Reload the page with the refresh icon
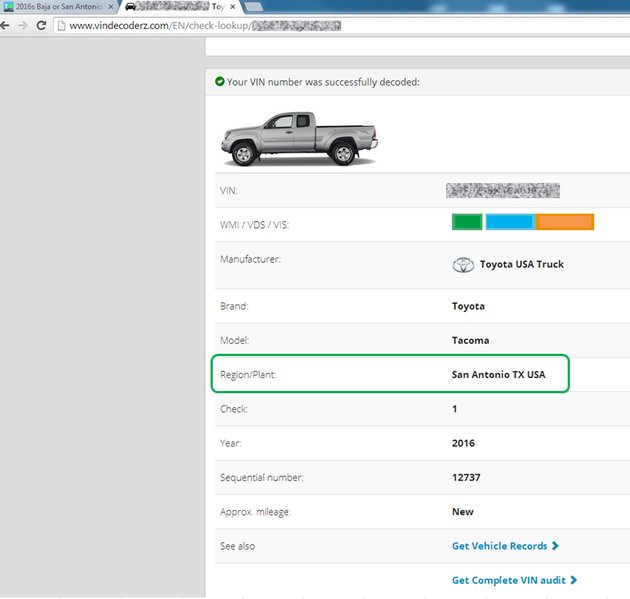Image resolution: width=630 pixels, height=599 pixels. click(x=41, y=26)
